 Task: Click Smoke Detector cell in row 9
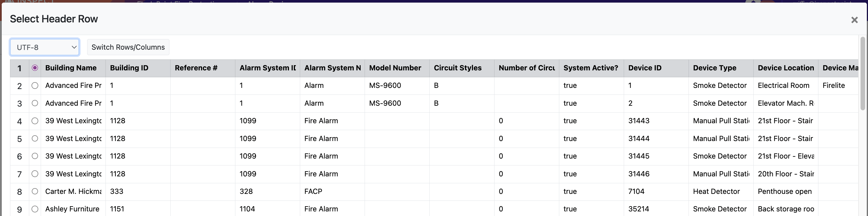point(721,209)
